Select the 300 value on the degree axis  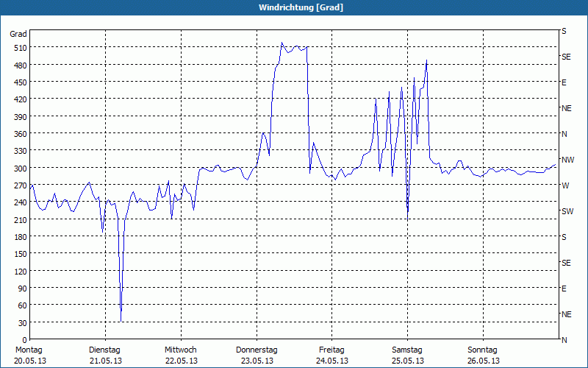(x=21, y=169)
